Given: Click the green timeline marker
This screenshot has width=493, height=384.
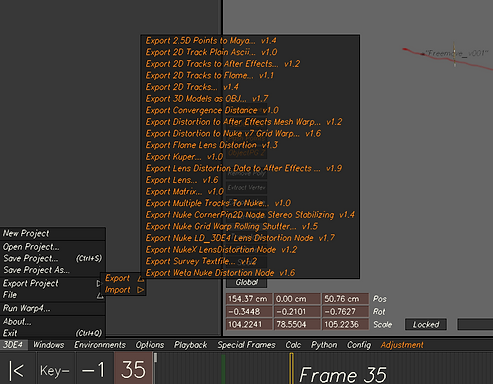Looking at the screenshot, I should [x=223, y=368].
